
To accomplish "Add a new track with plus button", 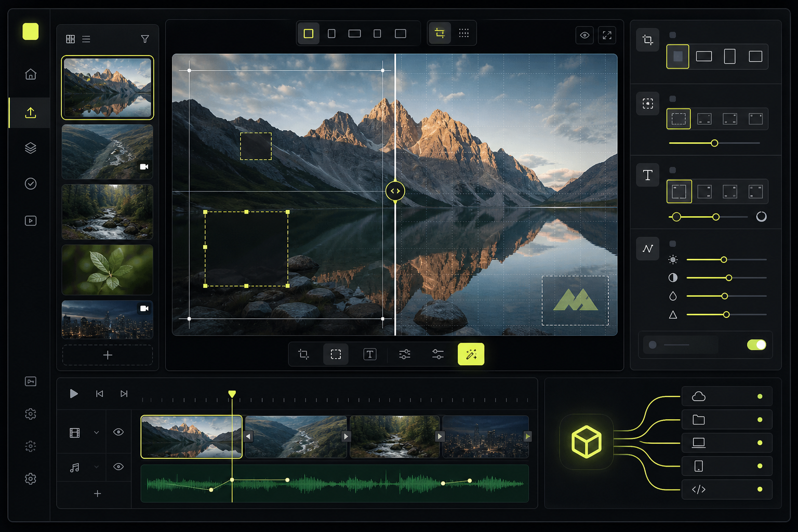I will pos(97,494).
